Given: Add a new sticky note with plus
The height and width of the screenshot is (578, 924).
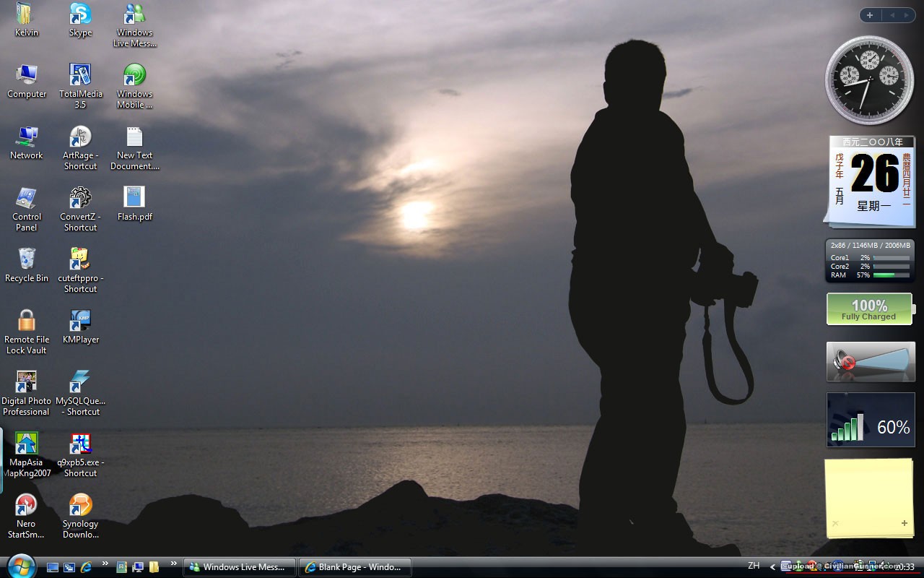Looking at the screenshot, I should [x=904, y=523].
